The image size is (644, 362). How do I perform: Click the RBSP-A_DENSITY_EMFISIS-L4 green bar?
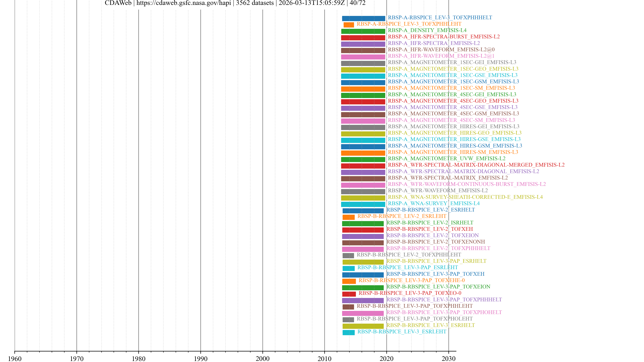363,31
